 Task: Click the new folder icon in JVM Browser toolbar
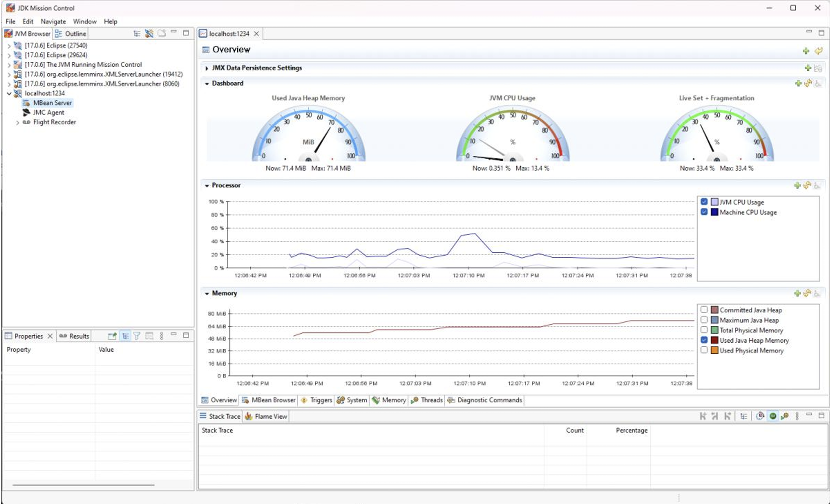[x=162, y=33]
